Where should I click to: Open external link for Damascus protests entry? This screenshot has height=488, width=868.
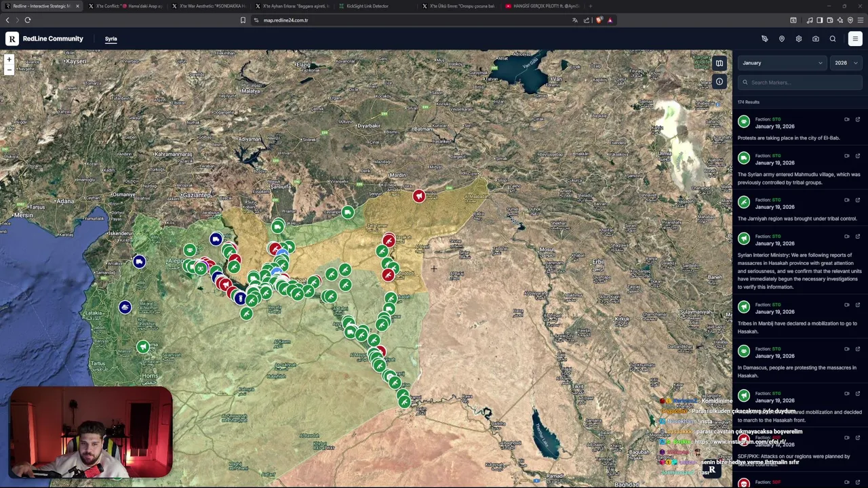tap(857, 349)
